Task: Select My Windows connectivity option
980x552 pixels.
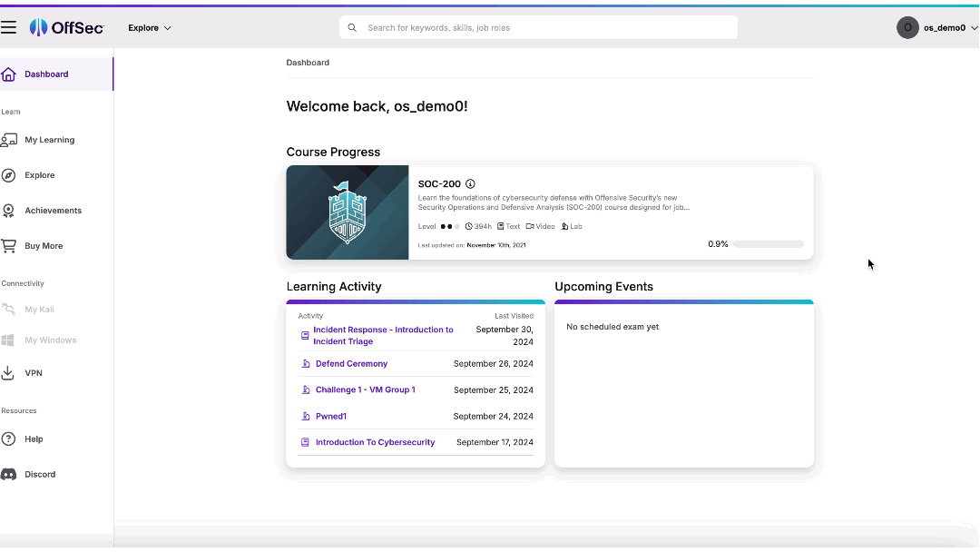Action: (51, 340)
